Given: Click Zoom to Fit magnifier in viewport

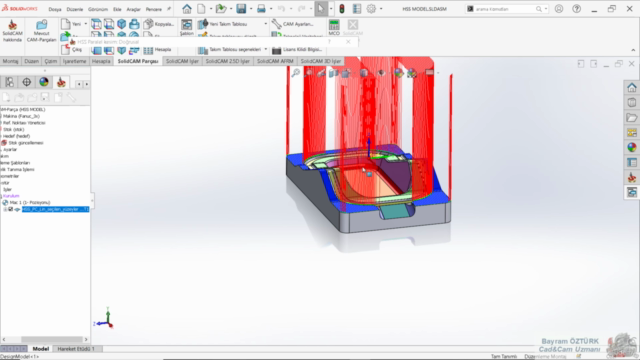Looking at the screenshot, I should click(296, 73).
